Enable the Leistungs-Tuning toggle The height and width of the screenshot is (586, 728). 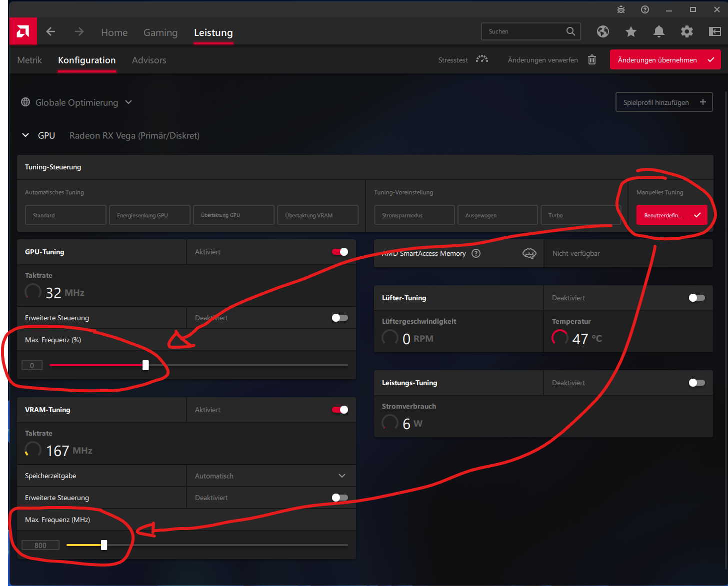(697, 383)
